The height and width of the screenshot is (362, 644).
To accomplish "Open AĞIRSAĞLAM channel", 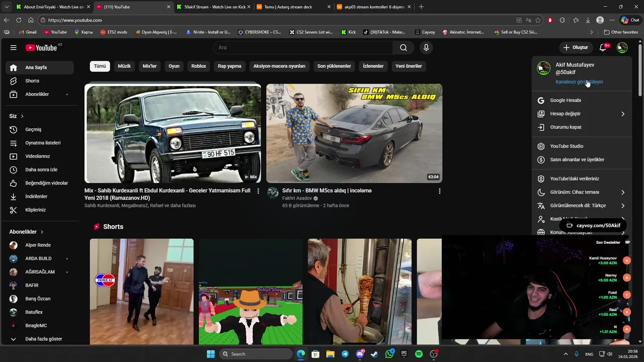I will pyautogui.click(x=40, y=272).
